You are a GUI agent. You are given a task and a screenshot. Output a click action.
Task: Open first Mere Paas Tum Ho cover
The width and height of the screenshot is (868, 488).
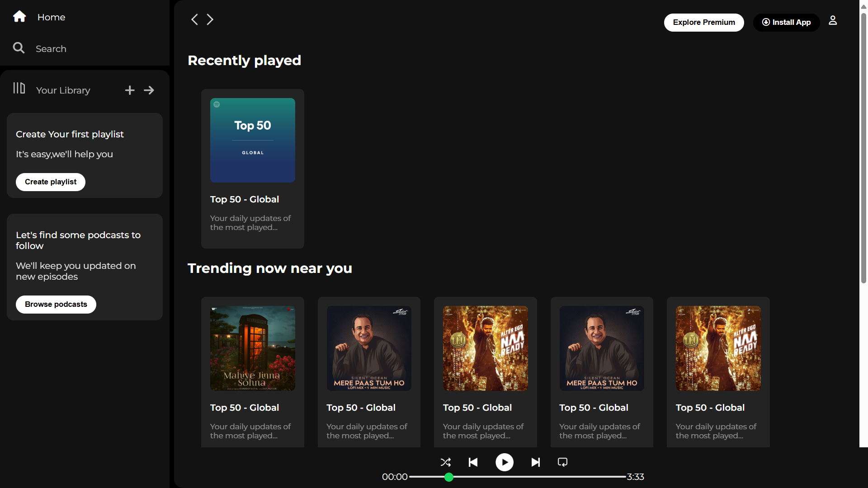tap(369, 348)
